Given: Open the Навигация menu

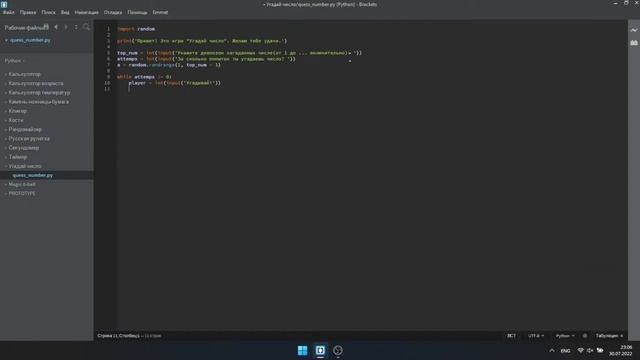Looking at the screenshot, I should 87,12.
